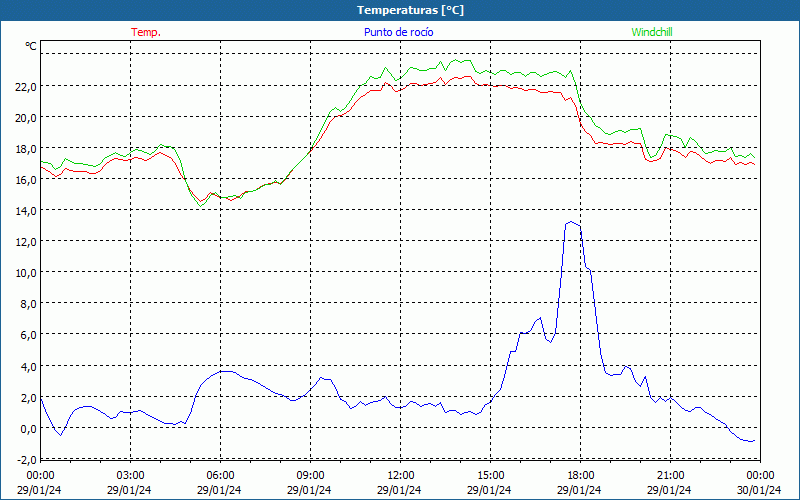The height and width of the screenshot is (500, 800).
Task: Click the 0,0 y-axis value
Action: click(x=28, y=429)
